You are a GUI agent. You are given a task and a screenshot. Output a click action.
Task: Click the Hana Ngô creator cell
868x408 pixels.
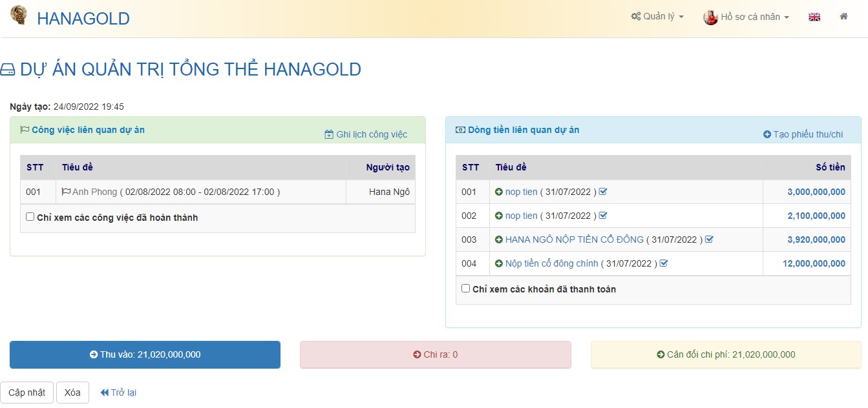[381, 192]
